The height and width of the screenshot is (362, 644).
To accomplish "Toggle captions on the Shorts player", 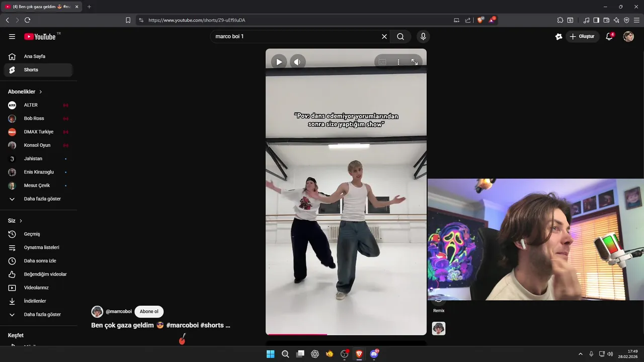I will coord(382,62).
